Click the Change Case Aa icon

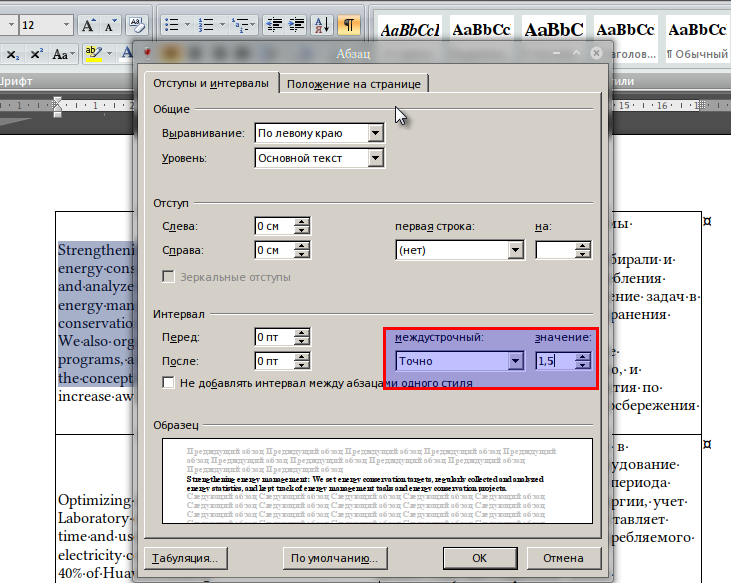[x=63, y=54]
